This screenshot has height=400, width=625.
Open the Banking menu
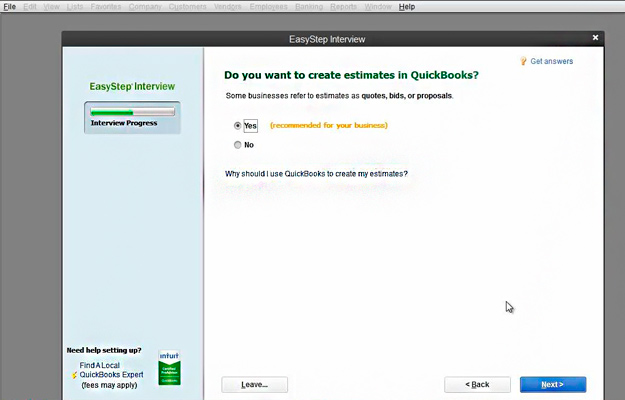[309, 7]
